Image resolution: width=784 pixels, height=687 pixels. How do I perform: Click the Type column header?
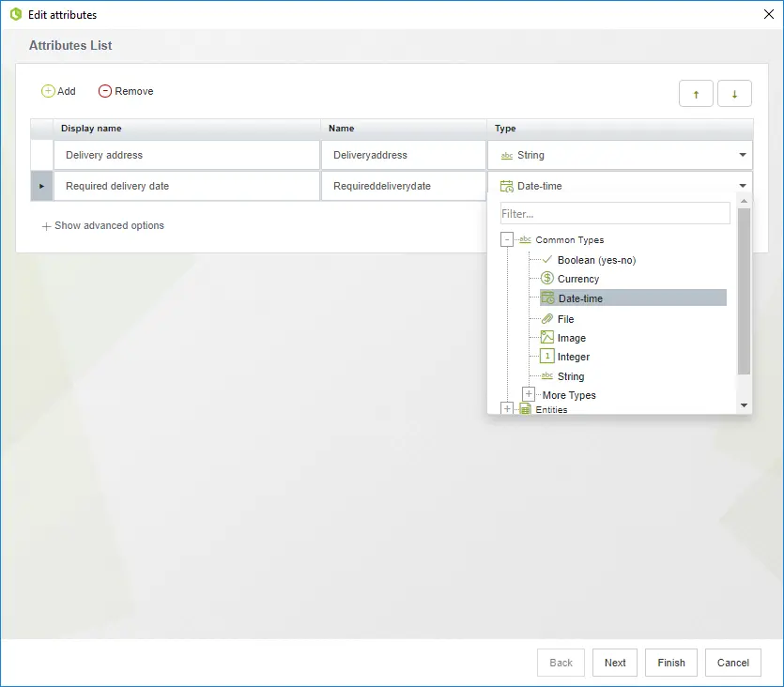click(620, 129)
